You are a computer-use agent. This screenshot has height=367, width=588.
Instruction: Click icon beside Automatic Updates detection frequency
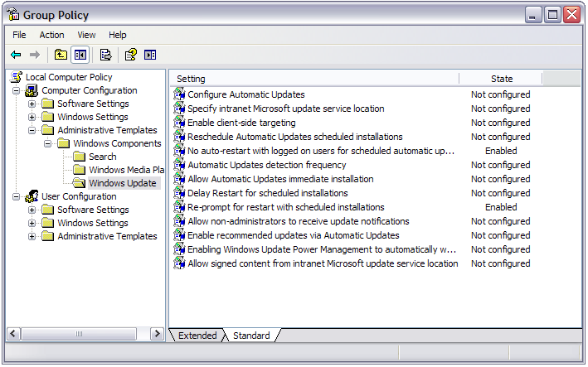coord(179,164)
